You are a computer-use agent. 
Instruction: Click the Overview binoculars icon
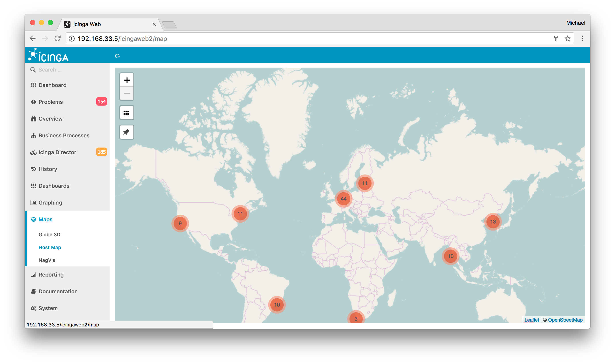click(x=33, y=119)
